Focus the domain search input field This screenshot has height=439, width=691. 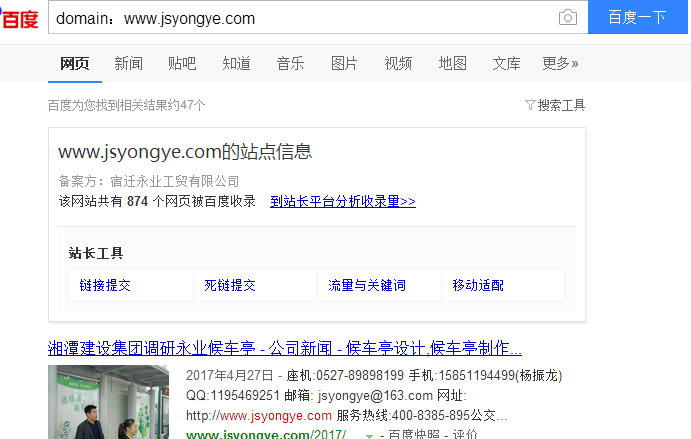pyautogui.click(x=300, y=18)
